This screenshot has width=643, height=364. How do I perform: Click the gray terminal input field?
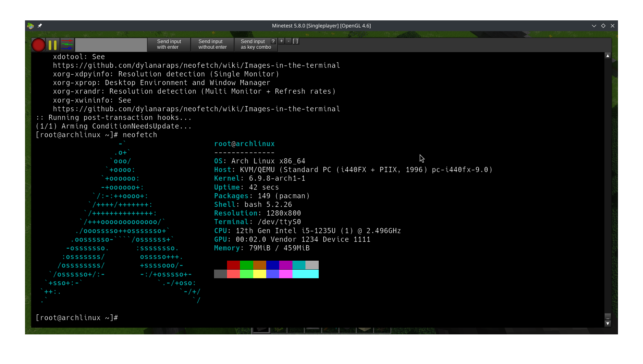coord(111,45)
